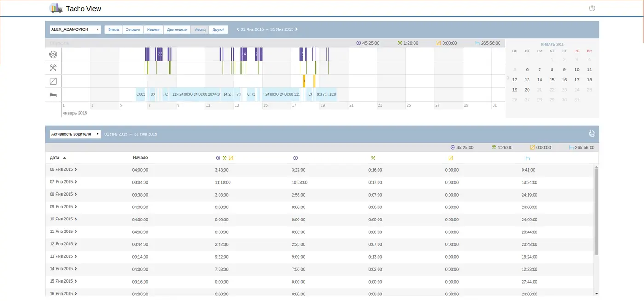This screenshot has height=301, width=644.
Task: Switch to Неделя period tab
Action: tap(154, 29)
